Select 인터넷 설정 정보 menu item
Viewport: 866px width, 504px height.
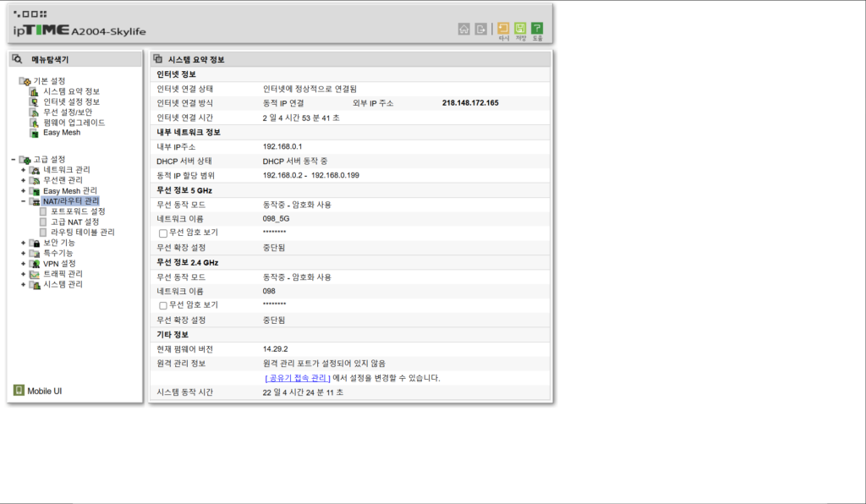pyautogui.click(x=71, y=101)
